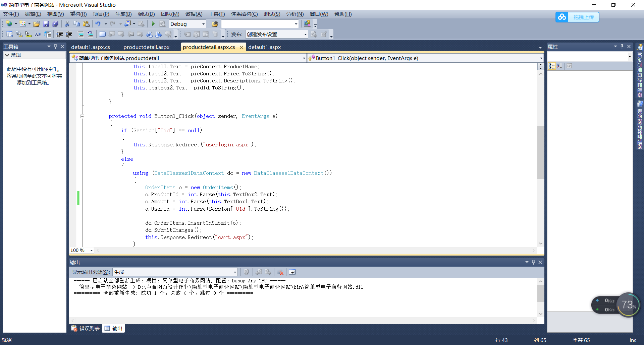This screenshot has height=345, width=644.
Task: Open the Button1_Click member dropdown
Action: (x=541, y=58)
